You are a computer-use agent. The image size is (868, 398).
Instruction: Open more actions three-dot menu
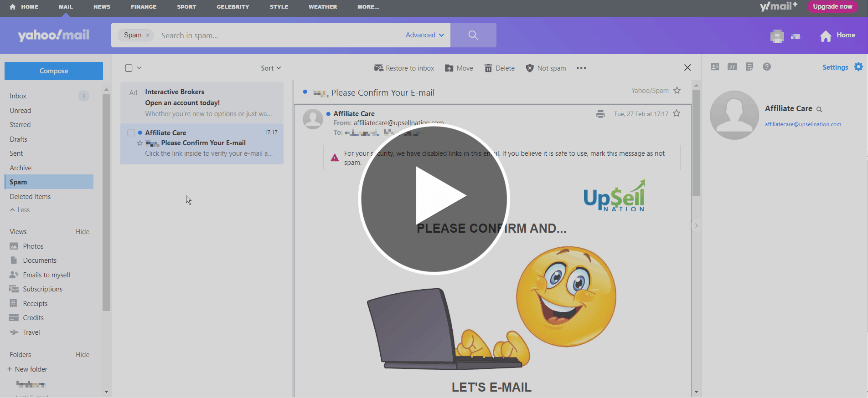[x=581, y=68]
